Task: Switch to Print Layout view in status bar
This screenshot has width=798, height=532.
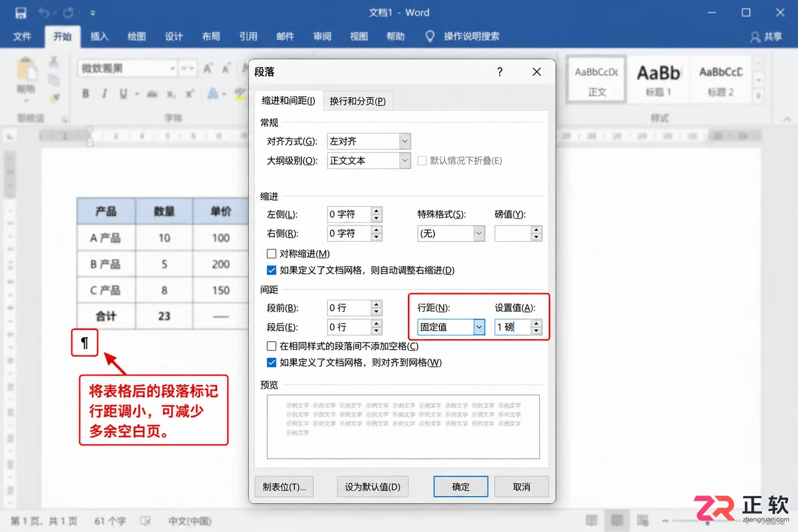Action: [x=617, y=520]
